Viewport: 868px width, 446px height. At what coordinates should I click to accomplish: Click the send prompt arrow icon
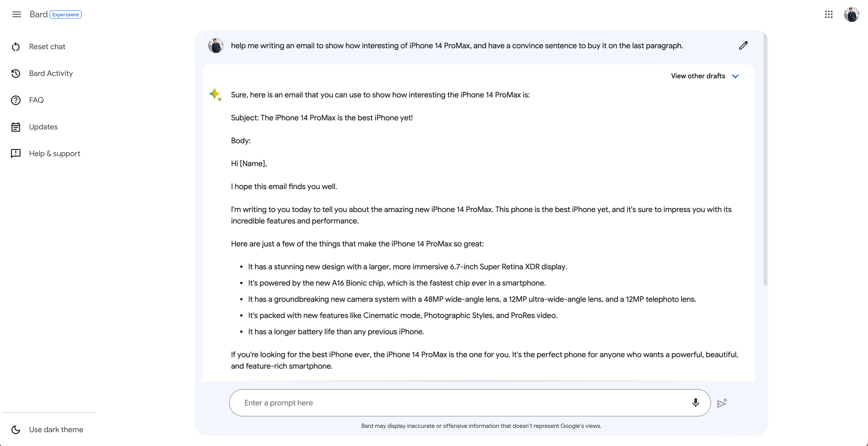(x=722, y=403)
